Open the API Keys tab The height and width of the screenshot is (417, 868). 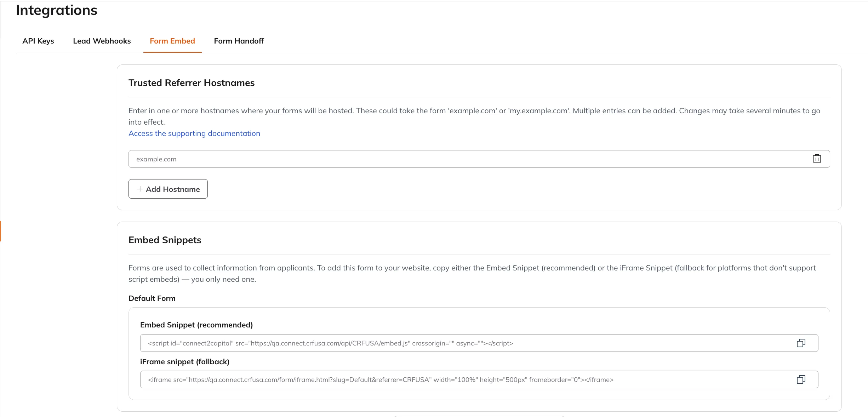[x=38, y=41]
